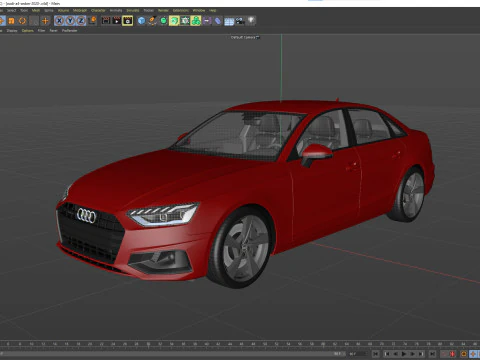Click the blue Bend deformer icon
The height and width of the screenshot is (360, 480).
pyautogui.click(x=218, y=21)
